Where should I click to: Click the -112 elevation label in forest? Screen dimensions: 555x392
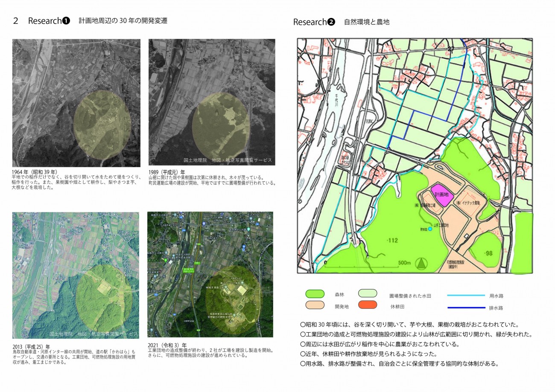pyautogui.click(x=391, y=241)
